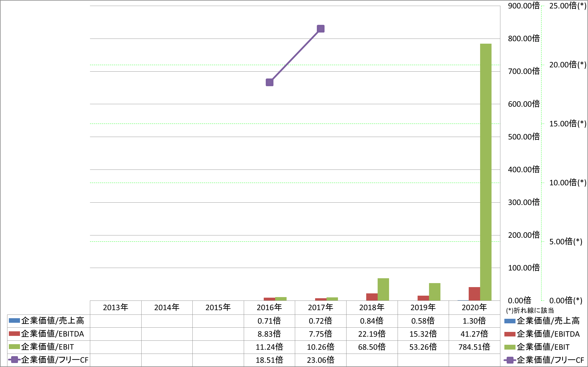Click the 25.00倍(*) secondary axis label
The image size is (588, 367).
point(568,6)
